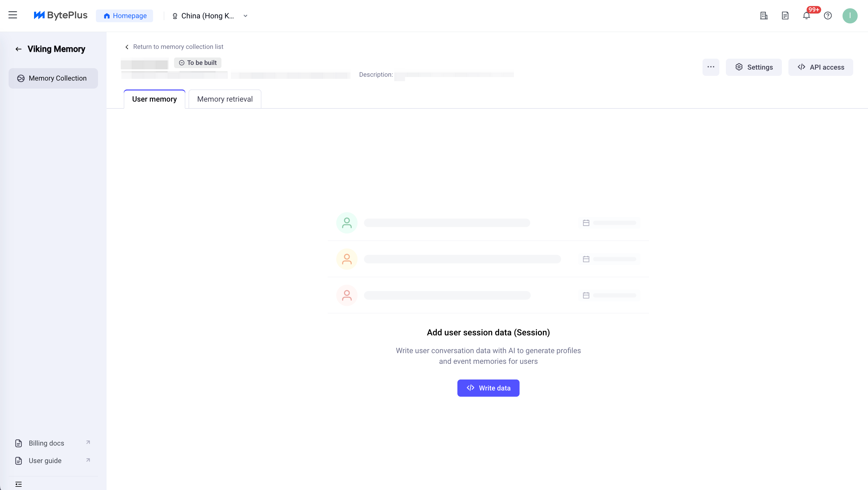Go back with Viking Memory arrow
Screen dimensions: 868x490
coord(19,49)
